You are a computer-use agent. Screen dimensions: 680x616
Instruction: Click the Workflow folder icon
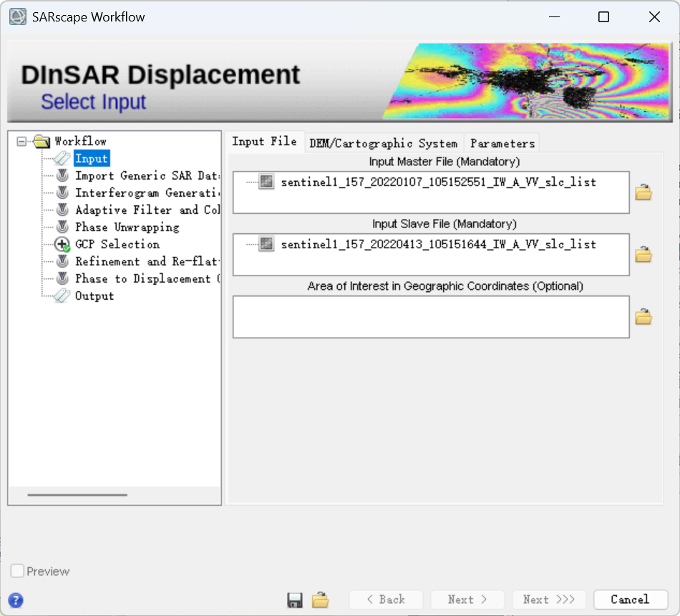pos(42,141)
